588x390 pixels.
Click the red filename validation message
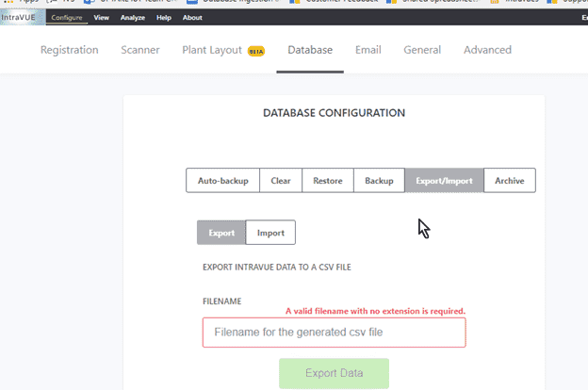coord(375,311)
